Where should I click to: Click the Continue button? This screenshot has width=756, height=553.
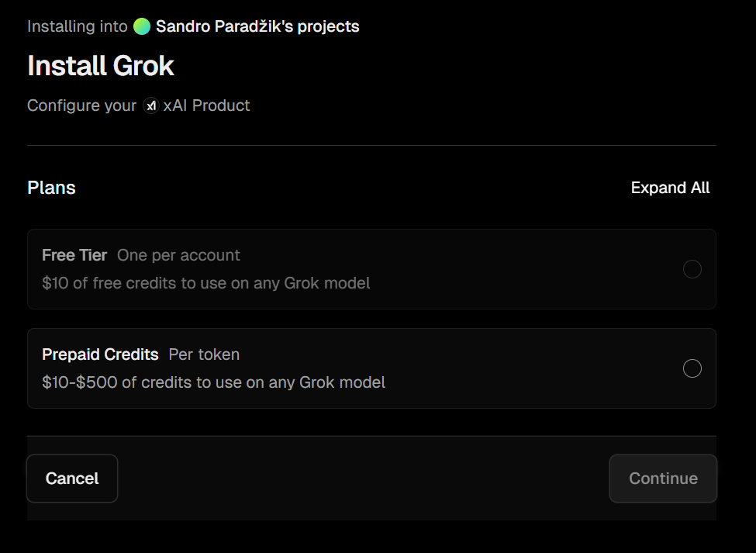[663, 479]
